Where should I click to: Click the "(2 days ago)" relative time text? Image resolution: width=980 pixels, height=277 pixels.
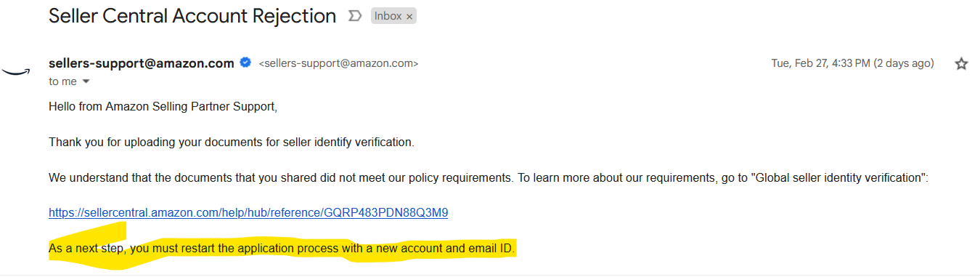(904, 63)
